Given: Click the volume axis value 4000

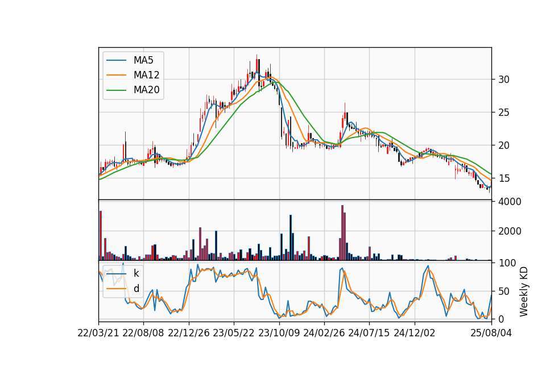Looking at the screenshot, I should (x=510, y=201).
